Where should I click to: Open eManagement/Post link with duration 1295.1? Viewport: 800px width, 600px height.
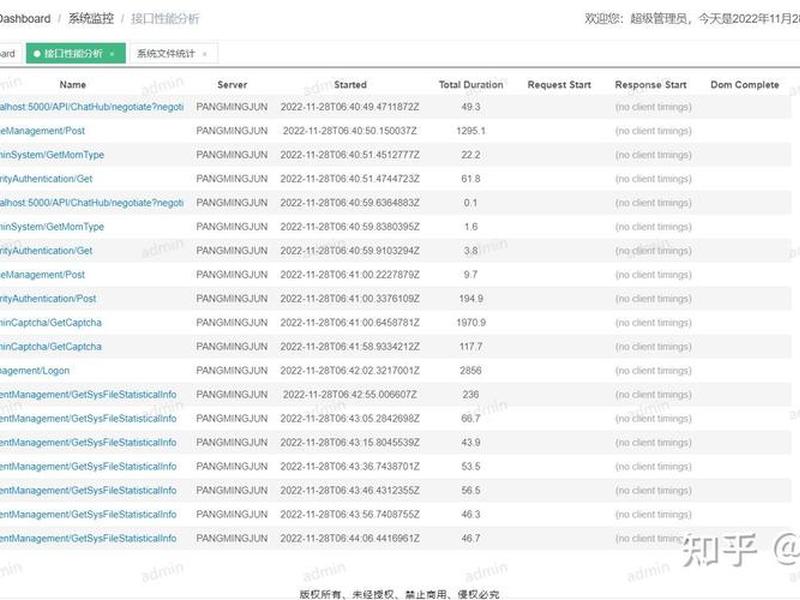(x=42, y=131)
